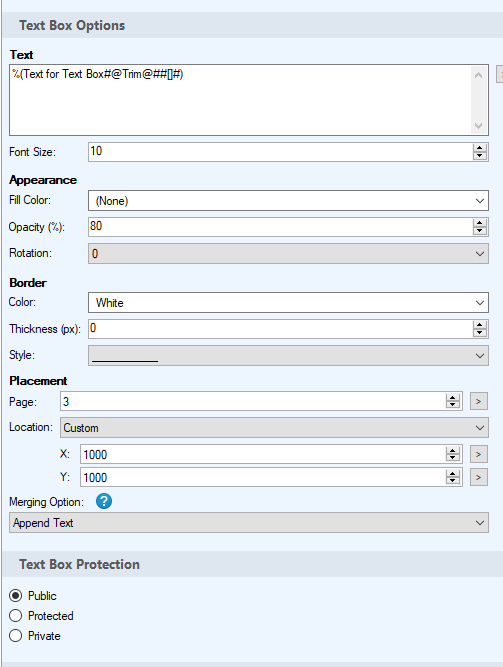
Task: Increase the Font Size with up spinner
Action: tap(480, 148)
